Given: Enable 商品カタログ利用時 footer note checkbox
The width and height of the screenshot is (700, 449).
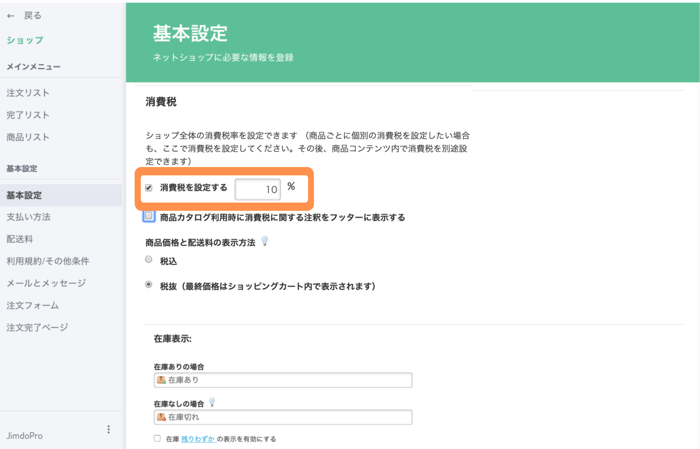Looking at the screenshot, I should click(x=149, y=216).
